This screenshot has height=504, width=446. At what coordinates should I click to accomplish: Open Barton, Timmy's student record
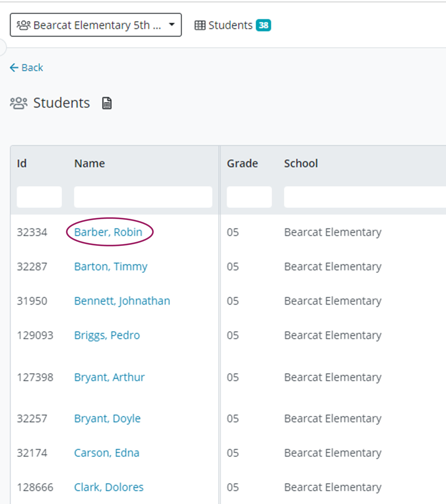click(x=111, y=266)
